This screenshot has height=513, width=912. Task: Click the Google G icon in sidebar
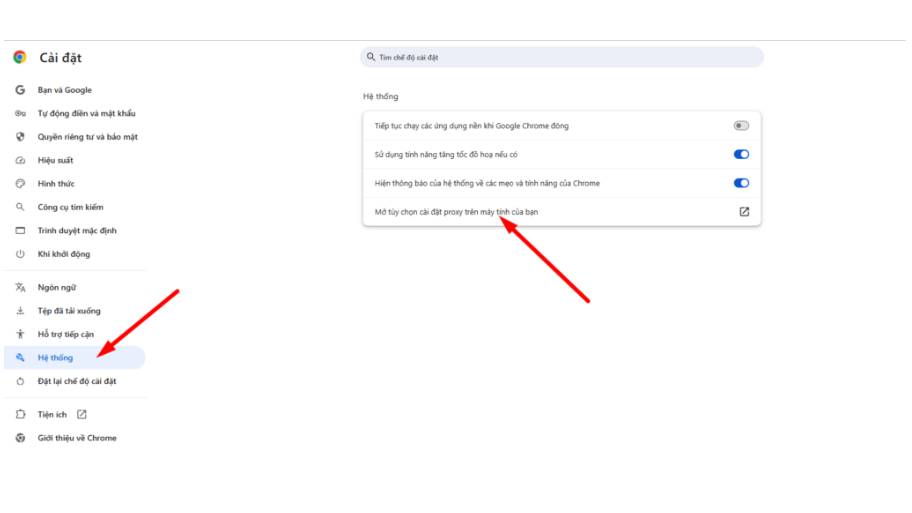click(20, 90)
